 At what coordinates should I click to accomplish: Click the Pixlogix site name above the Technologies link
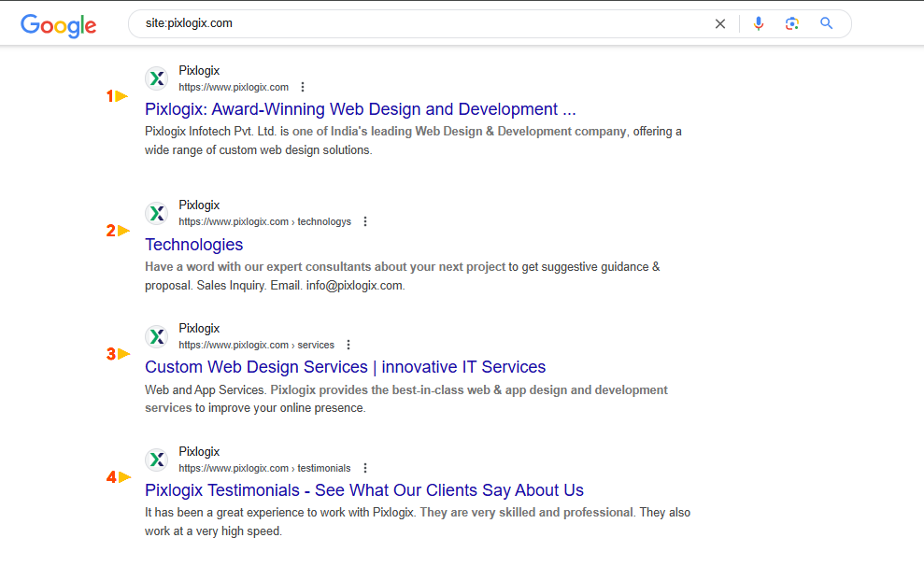pyautogui.click(x=199, y=205)
